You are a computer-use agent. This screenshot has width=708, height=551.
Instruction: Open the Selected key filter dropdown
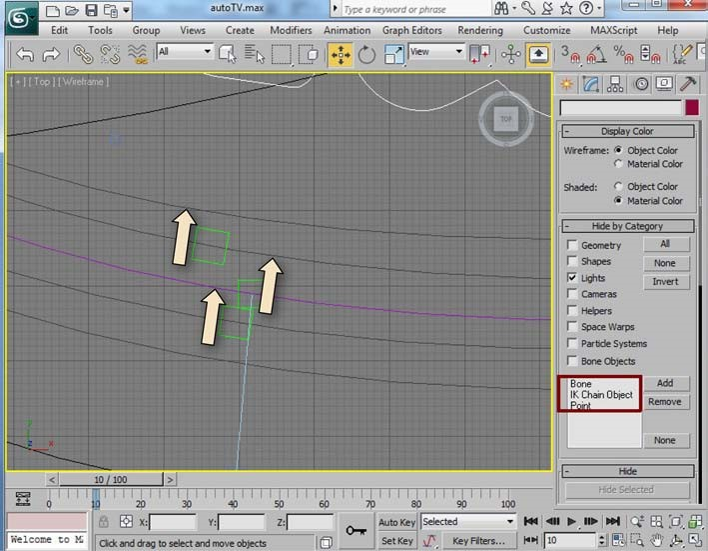click(468, 522)
